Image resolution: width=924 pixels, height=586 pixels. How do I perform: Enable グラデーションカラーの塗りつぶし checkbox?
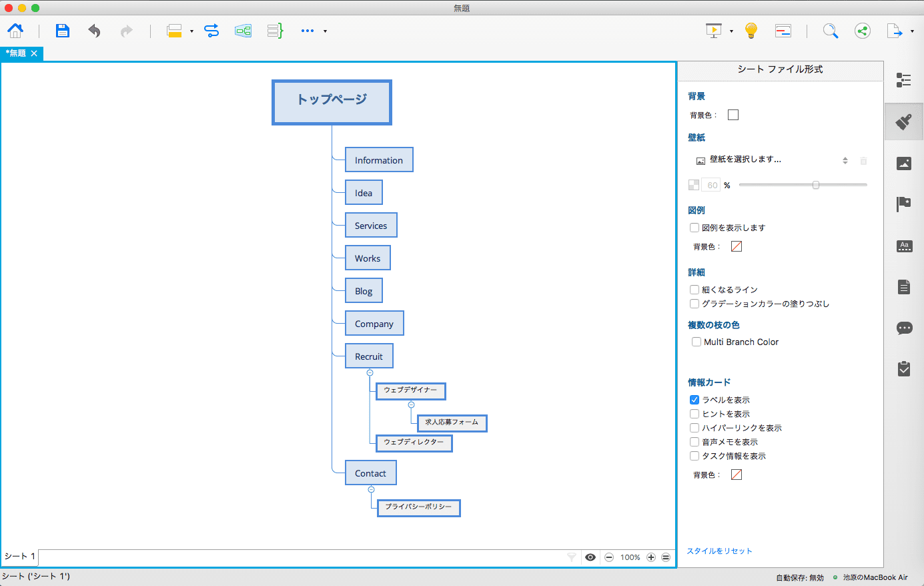pyautogui.click(x=695, y=304)
